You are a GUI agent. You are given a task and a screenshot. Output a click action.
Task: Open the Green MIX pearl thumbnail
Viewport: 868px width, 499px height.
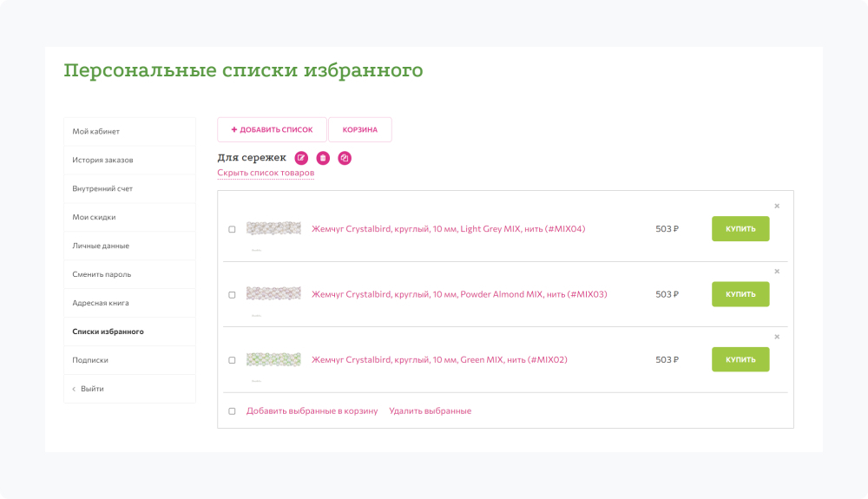click(x=273, y=359)
